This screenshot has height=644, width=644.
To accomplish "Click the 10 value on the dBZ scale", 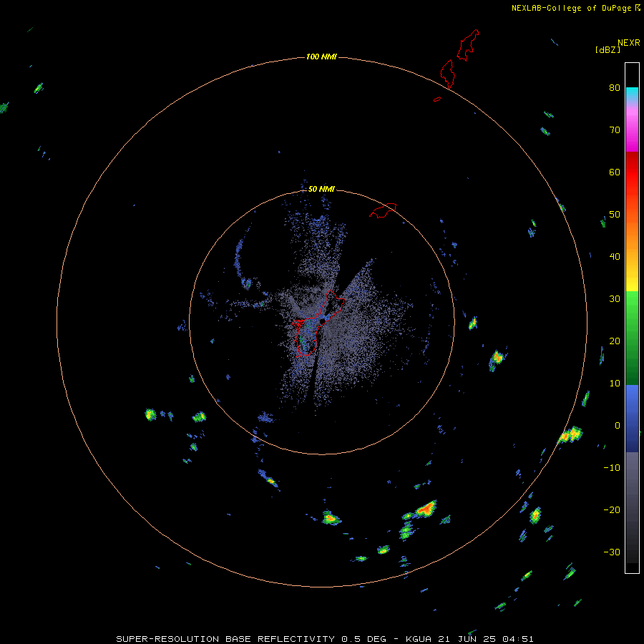I will pyautogui.click(x=615, y=384).
